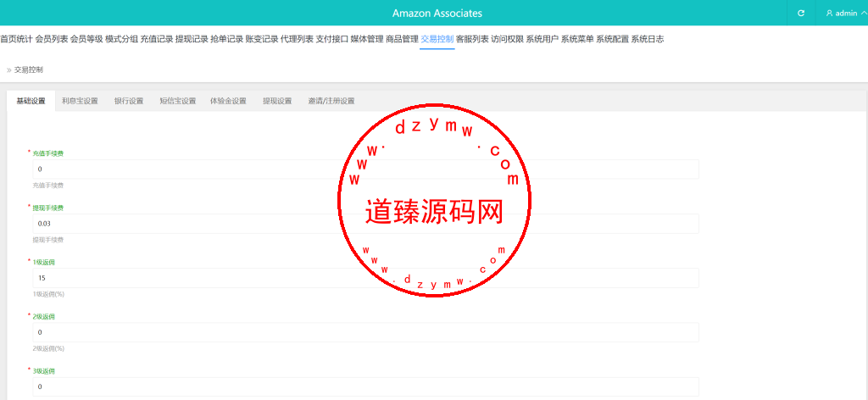Click the green 3级返佣 field label
Viewport: 868px width, 400px height.
44,370
